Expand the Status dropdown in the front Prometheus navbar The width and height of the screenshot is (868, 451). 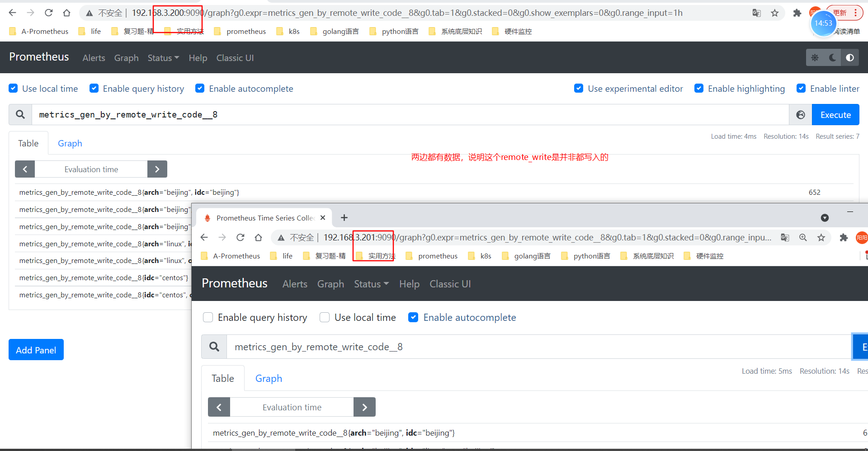[371, 284]
